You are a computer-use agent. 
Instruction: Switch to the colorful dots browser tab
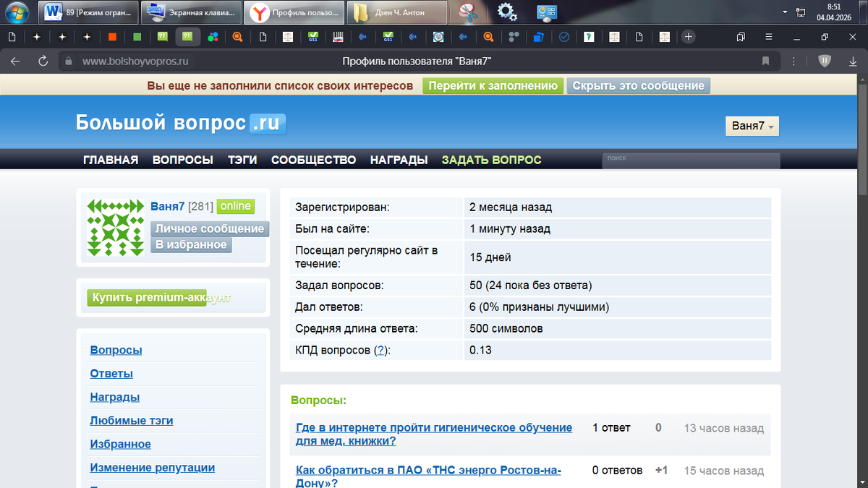213,37
